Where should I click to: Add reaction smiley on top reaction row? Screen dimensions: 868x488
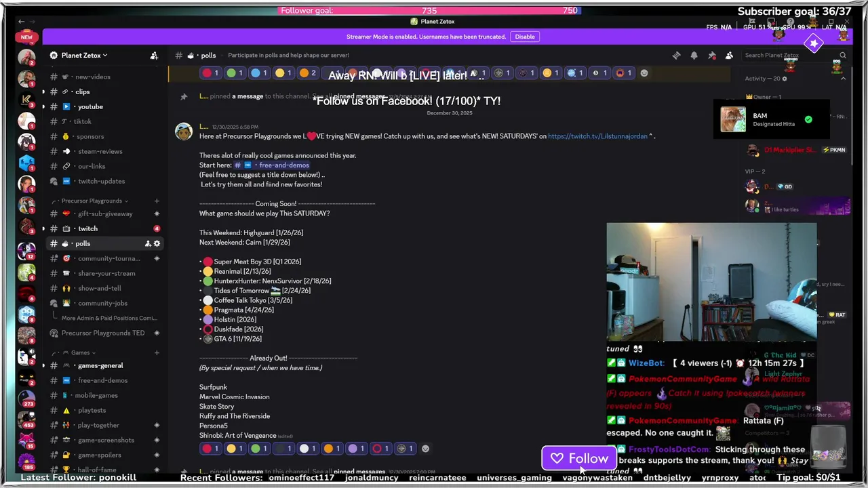point(644,73)
